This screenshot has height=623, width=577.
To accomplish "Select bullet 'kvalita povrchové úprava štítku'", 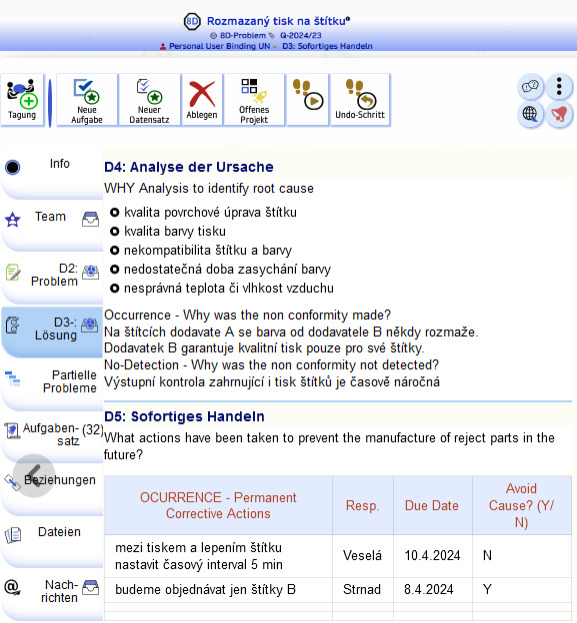I will click(x=210, y=213).
